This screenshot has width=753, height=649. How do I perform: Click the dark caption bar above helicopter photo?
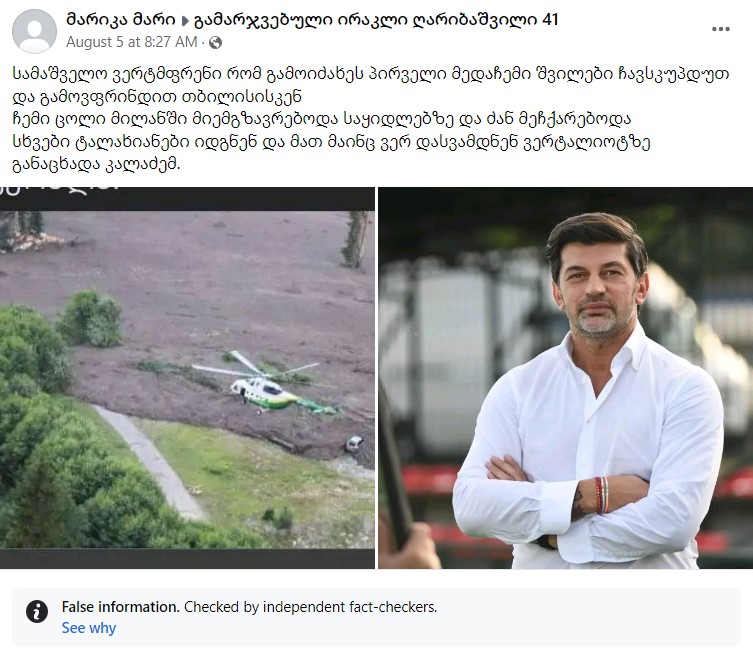tap(187, 198)
